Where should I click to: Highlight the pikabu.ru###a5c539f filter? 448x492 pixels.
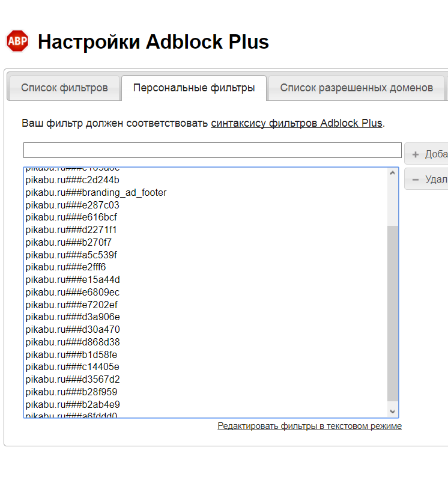71,255
